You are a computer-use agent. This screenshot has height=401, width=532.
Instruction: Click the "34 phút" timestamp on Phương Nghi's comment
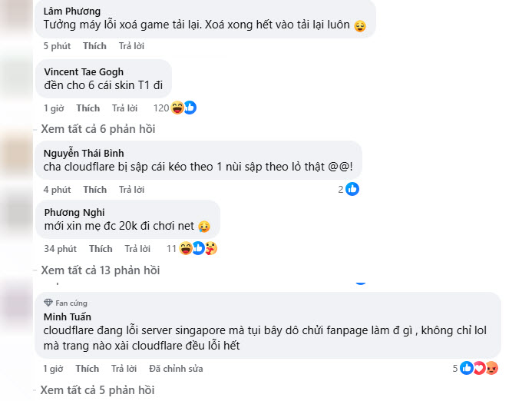tap(61, 249)
